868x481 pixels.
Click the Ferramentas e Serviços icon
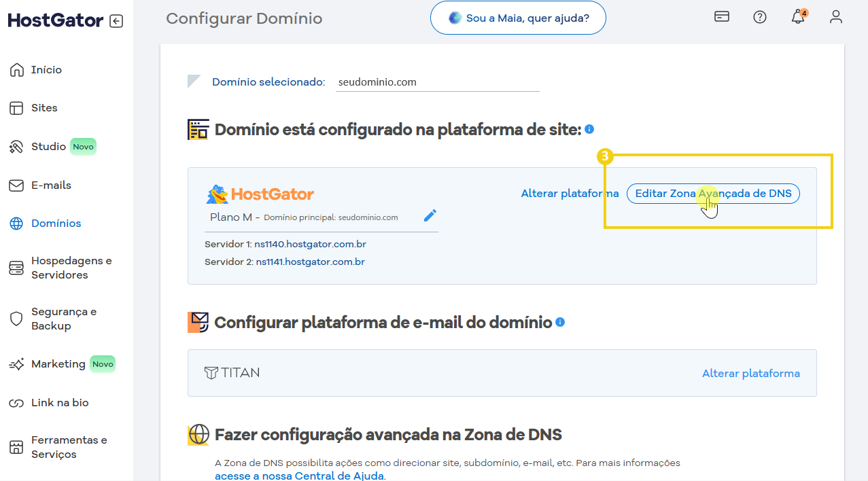tap(16, 447)
